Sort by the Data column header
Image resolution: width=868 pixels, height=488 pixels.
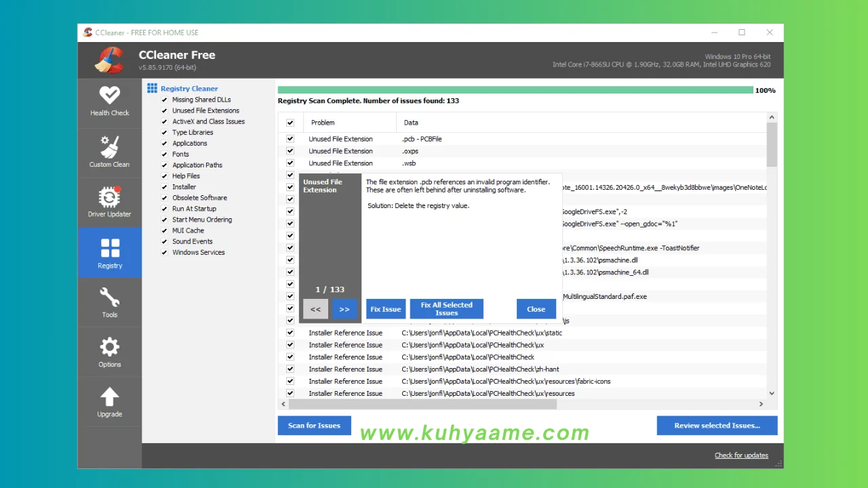(581, 123)
